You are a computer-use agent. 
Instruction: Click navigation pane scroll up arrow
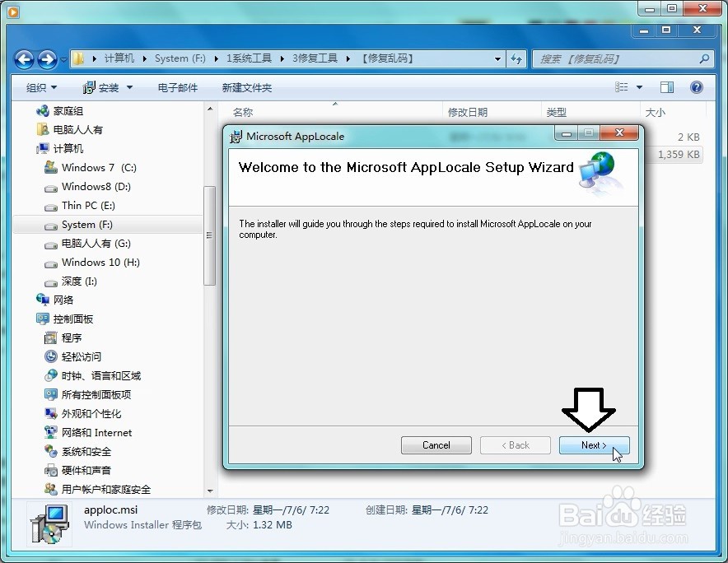210,109
